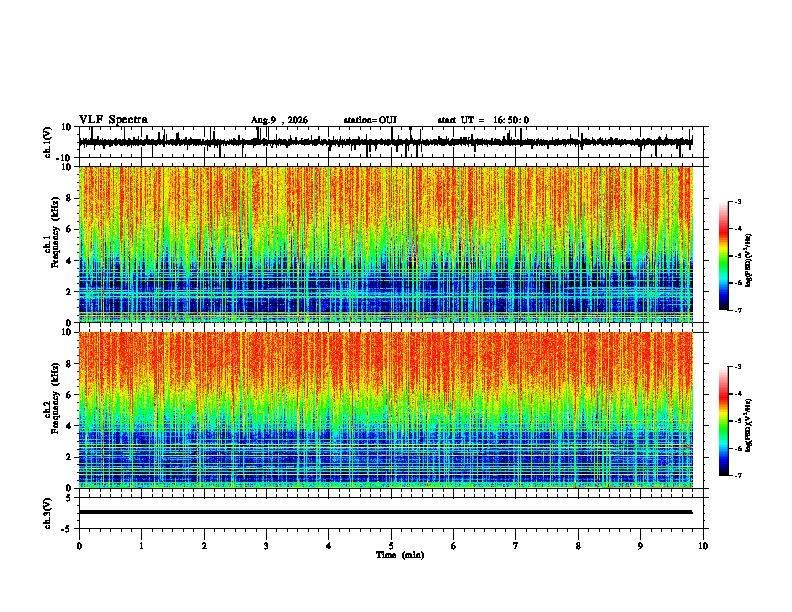Click tick label "8" on the Time axis
Image resolution: width=792 pixels, height=612 pixels.
point(578,546)
